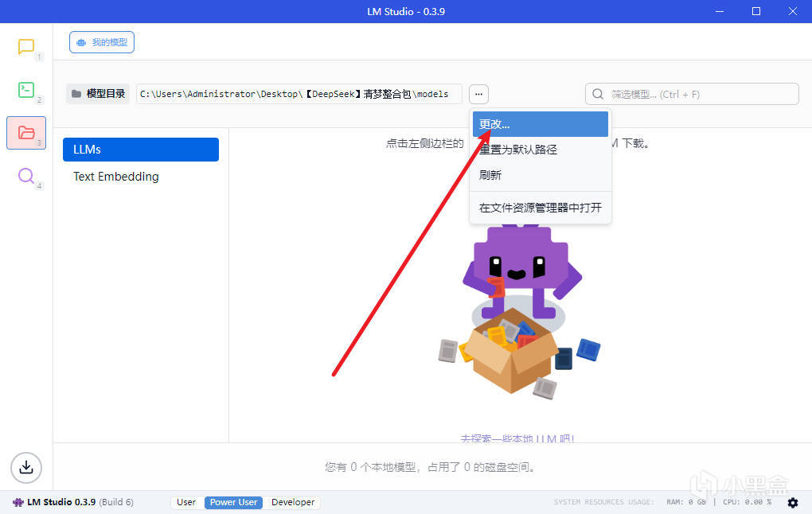Open the Discover search sidebar icon
This screenshot has height=514, width=812.
26,176
